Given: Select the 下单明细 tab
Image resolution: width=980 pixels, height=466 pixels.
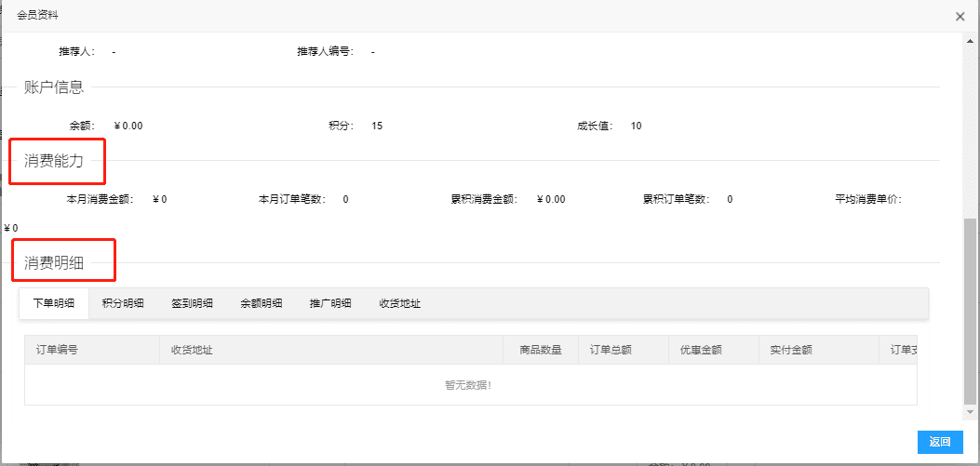Looking at the screenshot, I should point(54,303).
